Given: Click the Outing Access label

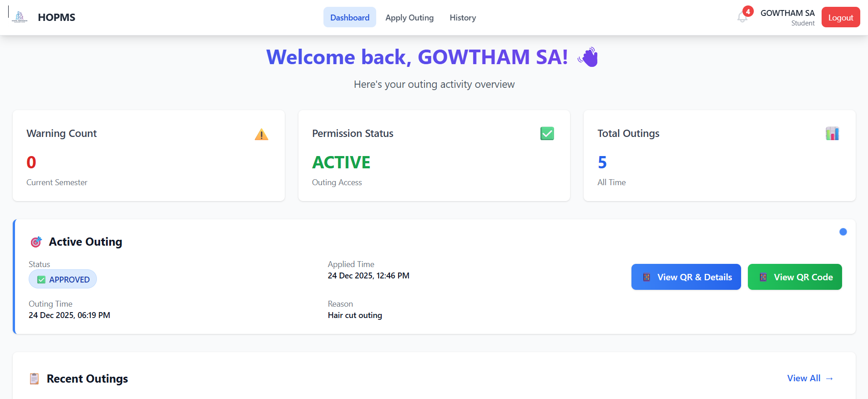Looking at the screenshot, I should [x=337, y=182].
